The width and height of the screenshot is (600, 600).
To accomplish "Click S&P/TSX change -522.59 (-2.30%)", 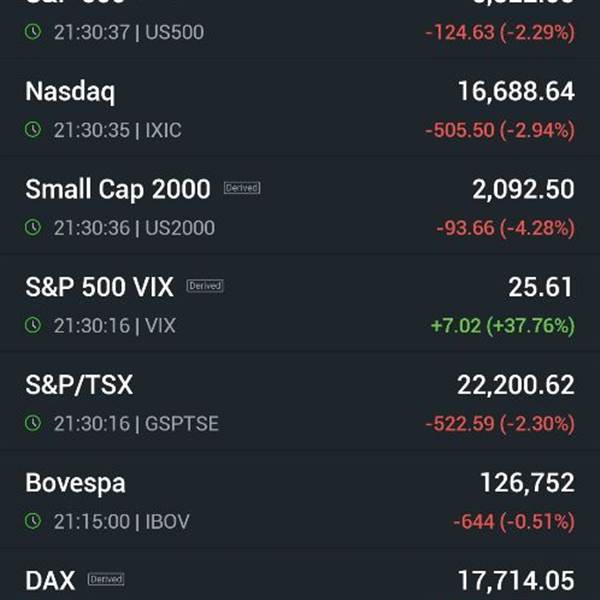I will coord(500,424).
